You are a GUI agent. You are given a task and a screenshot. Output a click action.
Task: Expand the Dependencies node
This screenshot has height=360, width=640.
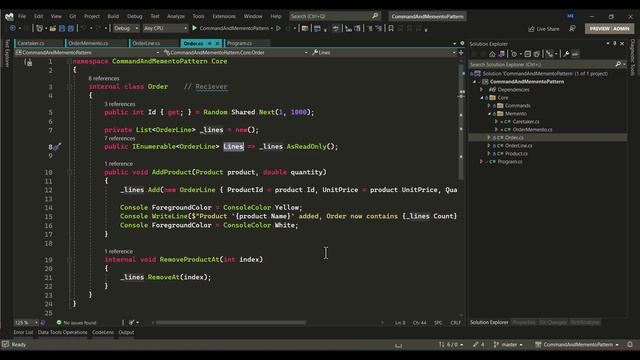point(482,89)
